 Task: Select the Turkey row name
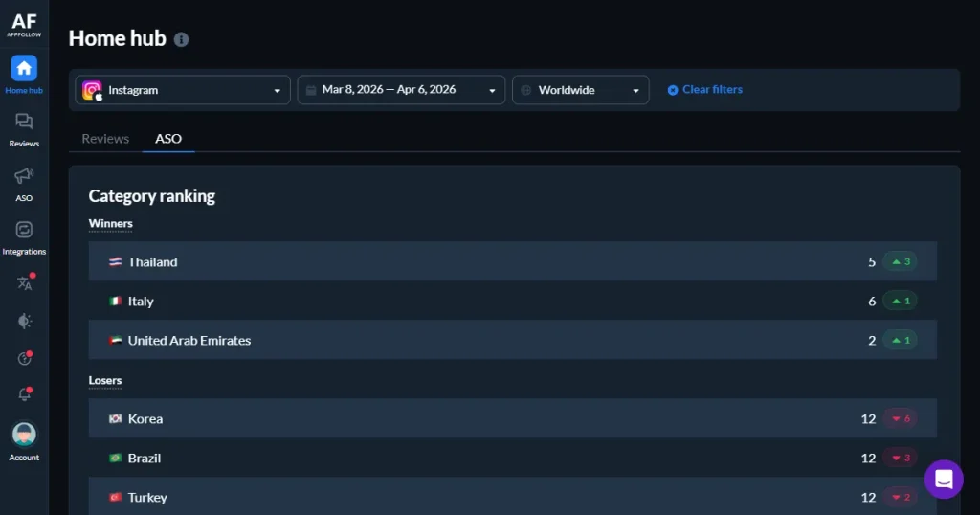coord(147,498)
